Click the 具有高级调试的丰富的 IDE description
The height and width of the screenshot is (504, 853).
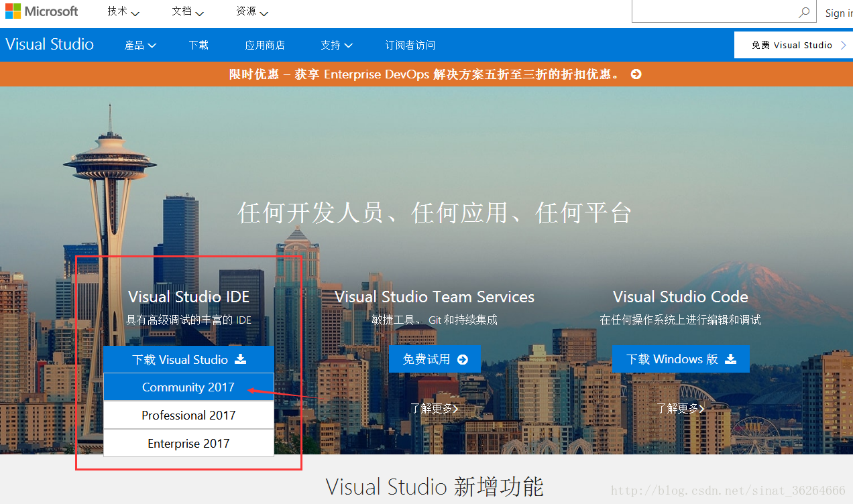click(x=188, y=320)
